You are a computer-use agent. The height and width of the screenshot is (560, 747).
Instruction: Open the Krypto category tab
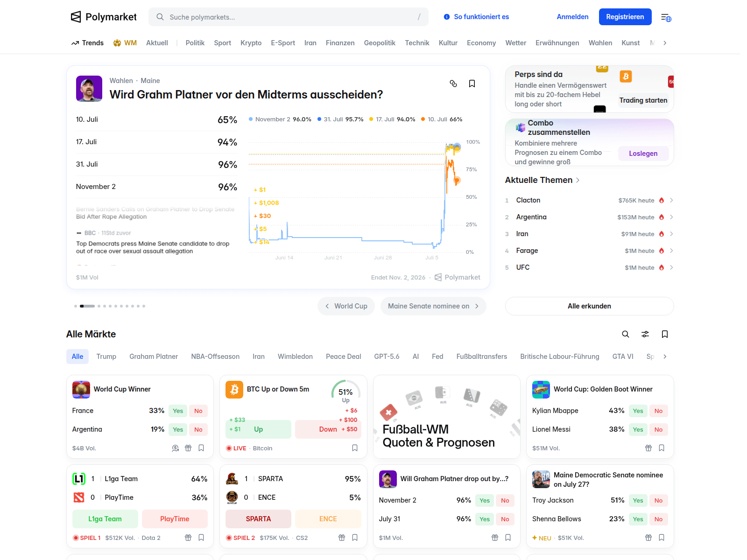[251, 43]
